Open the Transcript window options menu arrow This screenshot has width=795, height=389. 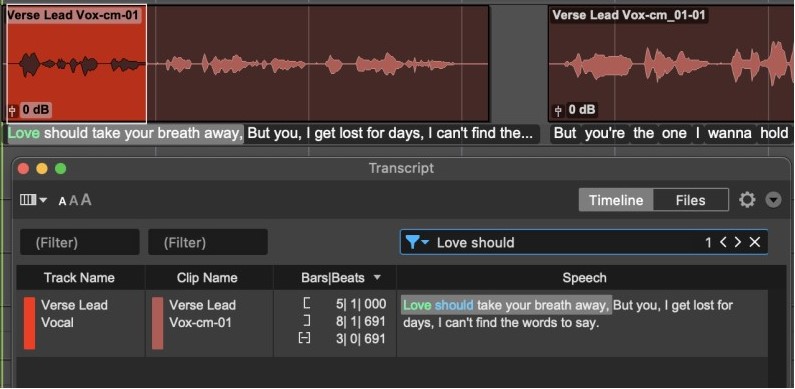pyautogui.click(x=773, y=200)
